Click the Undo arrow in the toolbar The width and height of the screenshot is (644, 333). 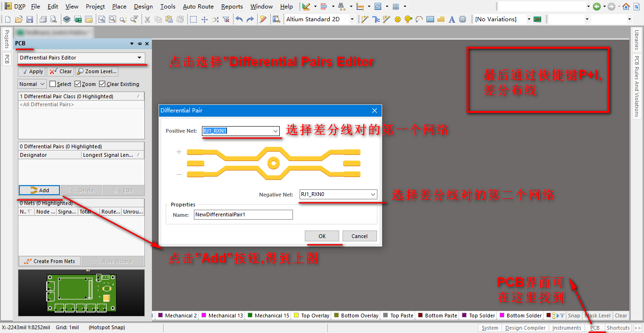(239, 19)
